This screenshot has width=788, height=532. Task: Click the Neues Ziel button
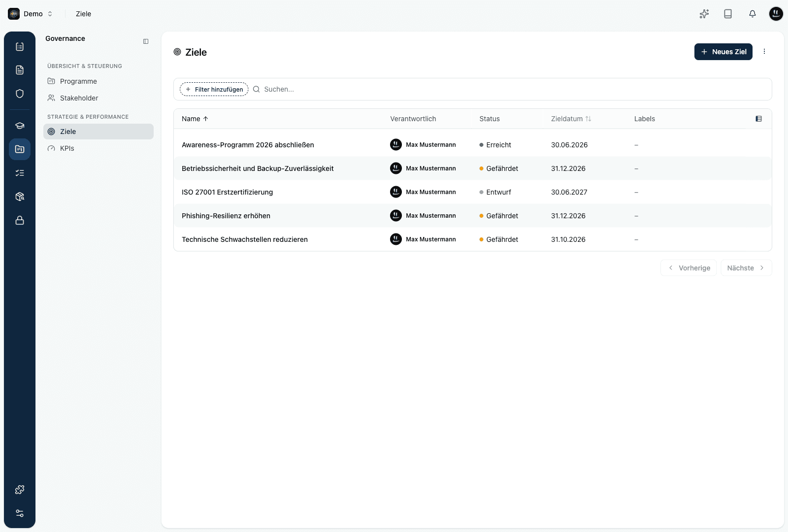coord(723,52)
